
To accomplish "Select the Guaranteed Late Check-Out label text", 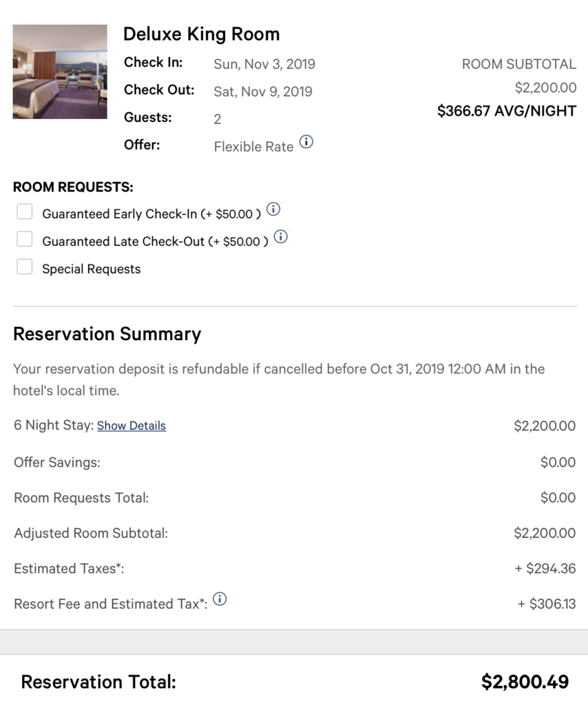I will pyautogui.click(x=155, y=242).
